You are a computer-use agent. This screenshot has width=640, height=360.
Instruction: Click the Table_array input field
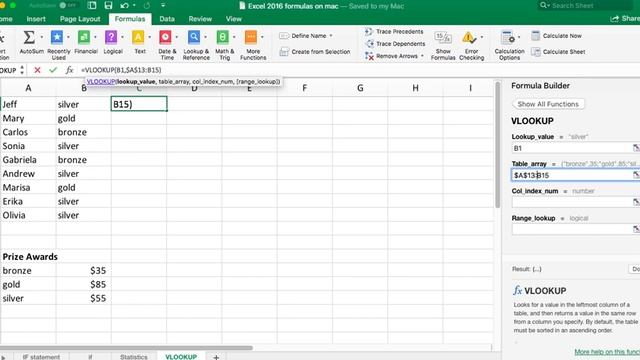click(571, 175)
